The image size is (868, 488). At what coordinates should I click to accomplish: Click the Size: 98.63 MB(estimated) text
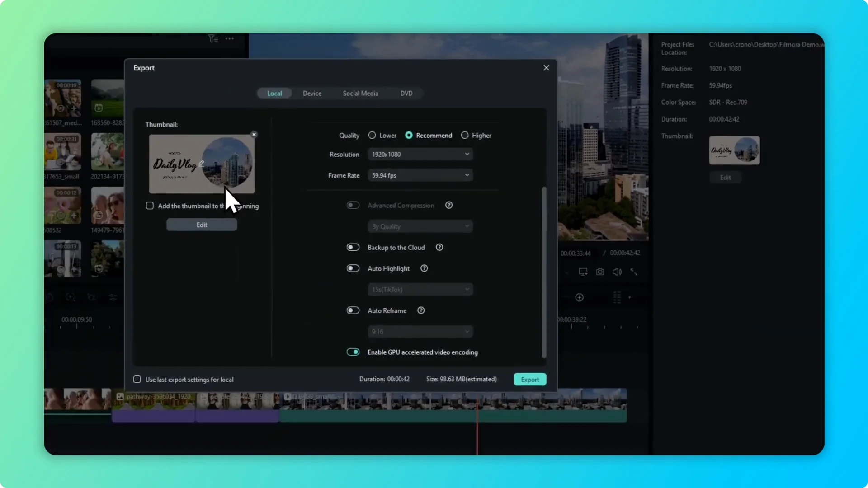point(461,379)
